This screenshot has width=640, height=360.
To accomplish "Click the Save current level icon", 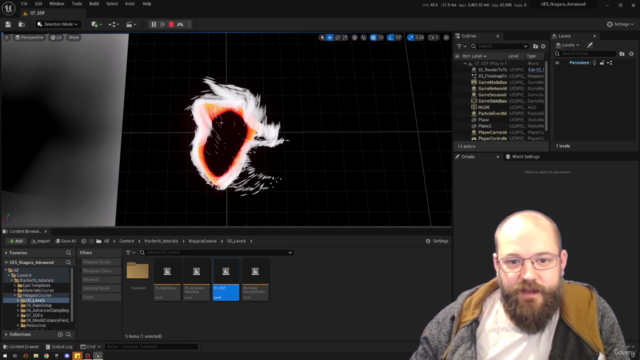I will [8, 24].
